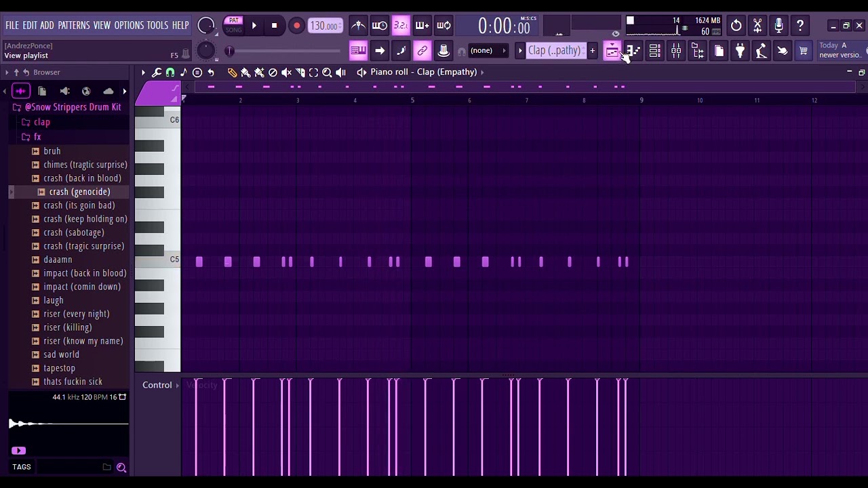Click the microphone one-click recording icon
Screen dimensions: 868x488
(778, 26)
